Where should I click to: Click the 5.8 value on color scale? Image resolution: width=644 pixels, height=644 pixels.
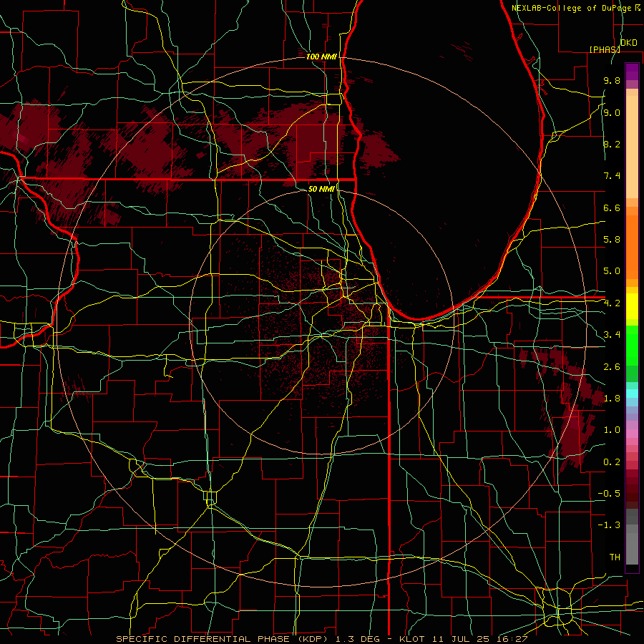(612, 240)
